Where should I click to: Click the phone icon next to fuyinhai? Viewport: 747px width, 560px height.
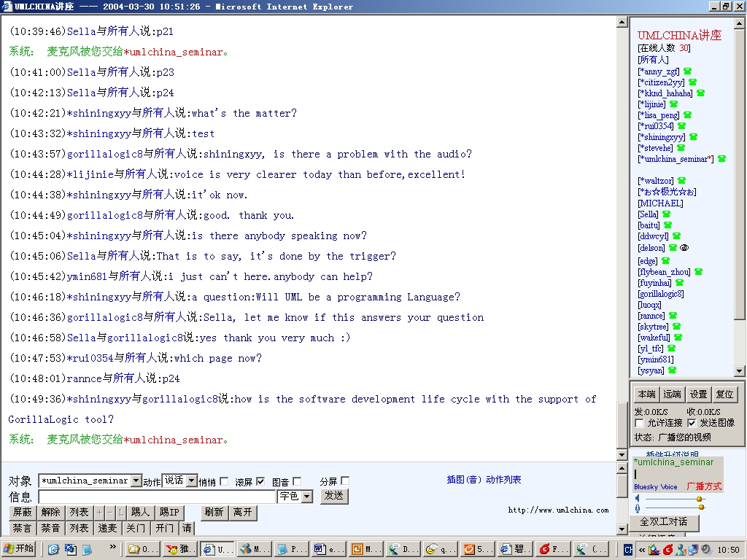[x=680, y=283]
